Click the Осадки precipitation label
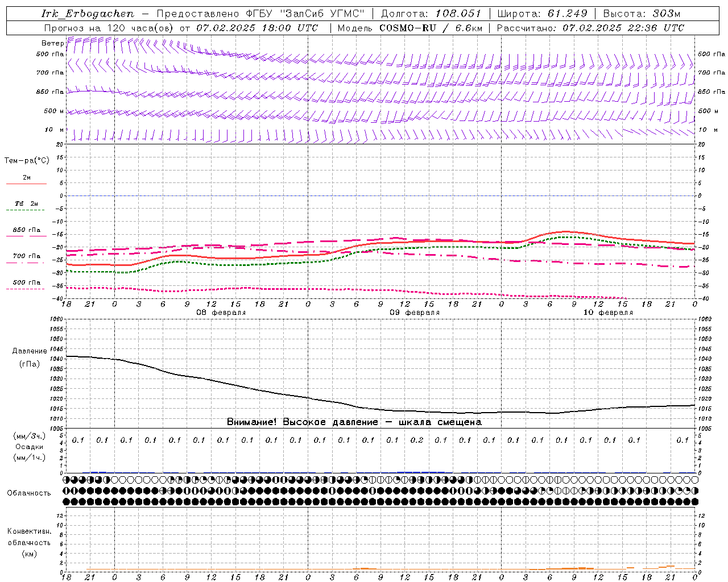728x582 pixels. coord(30,447)
